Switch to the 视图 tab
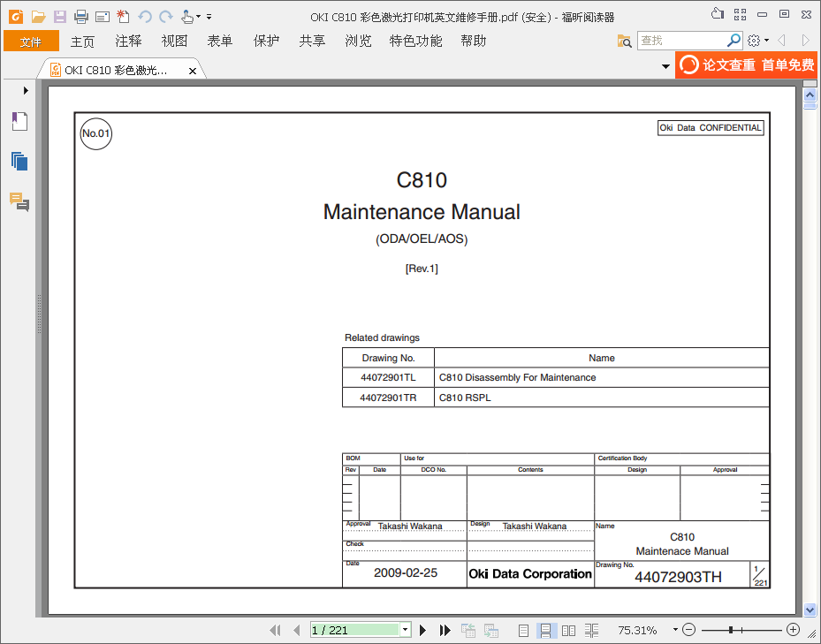 [x=174, y=41]
